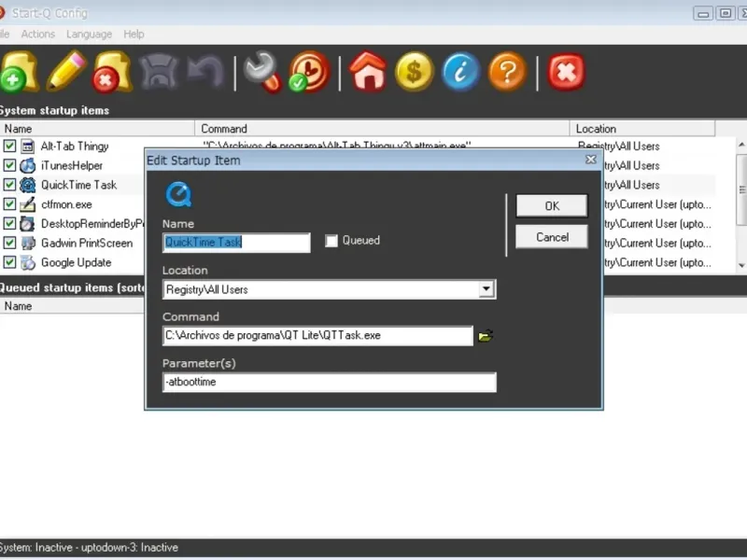The height and width of the screenshot is (560, 747).
Task: Uncheck the Gadwin PrintScreen checkbox
Action: [9, 243]
